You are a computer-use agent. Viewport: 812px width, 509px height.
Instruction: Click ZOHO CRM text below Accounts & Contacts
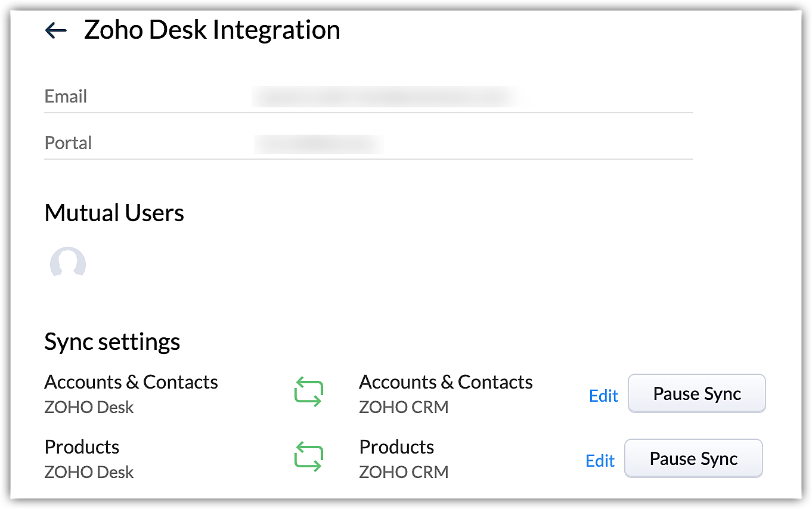[404, 408]
